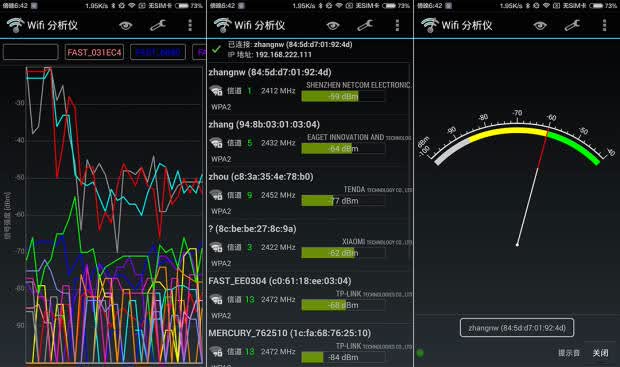
Task: Click the zhou -77 dBm signal bar
Action: point(343,201)
